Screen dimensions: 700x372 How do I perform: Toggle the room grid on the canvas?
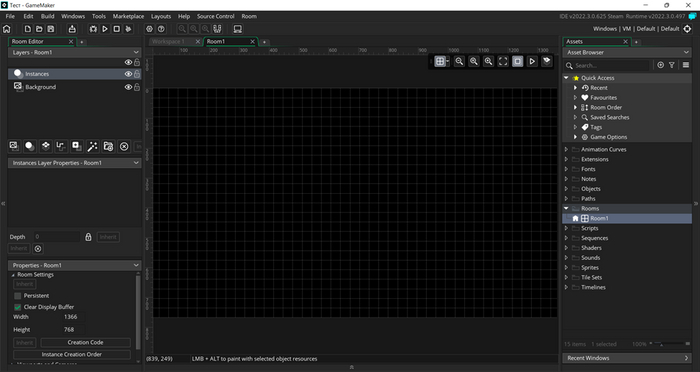(440, 62)
